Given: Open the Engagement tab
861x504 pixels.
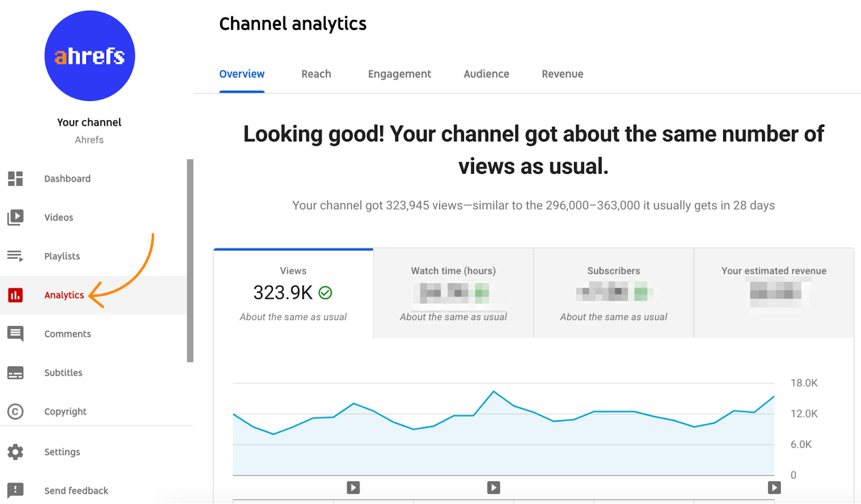Looking at the screenshot, I should pos(399,74).
